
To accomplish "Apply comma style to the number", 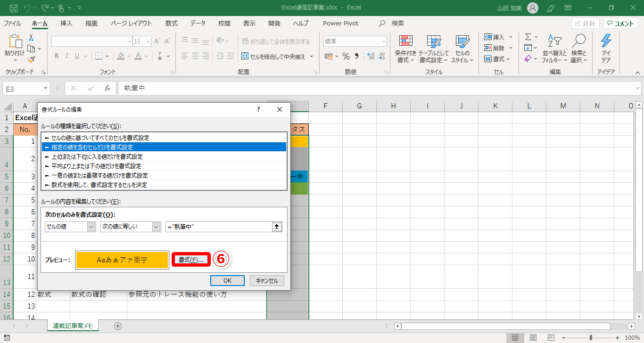I will tap(357, 56).
